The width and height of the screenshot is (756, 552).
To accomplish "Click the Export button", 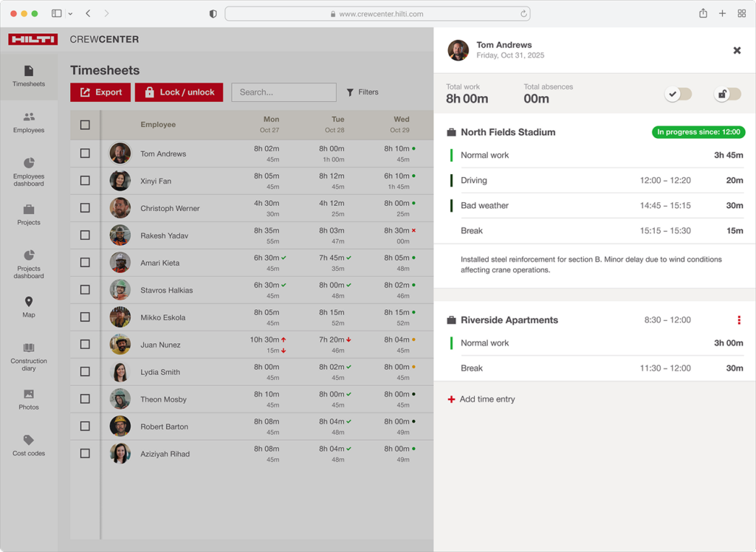I will (x=100, y=92).
